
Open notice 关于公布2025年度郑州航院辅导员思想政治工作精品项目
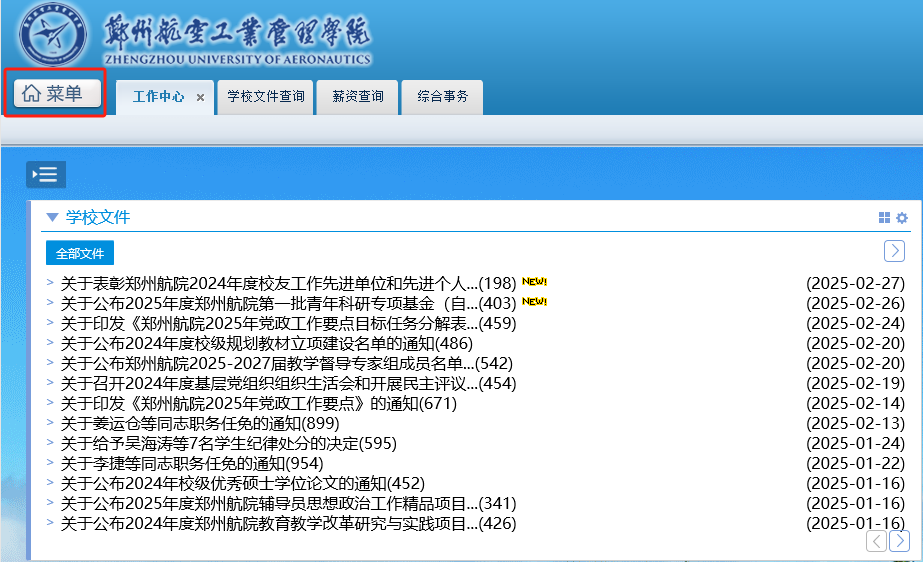288,504
